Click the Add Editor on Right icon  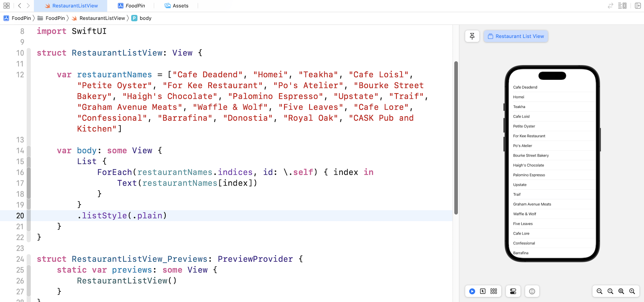pyautogui.click(x=638, y=6)
